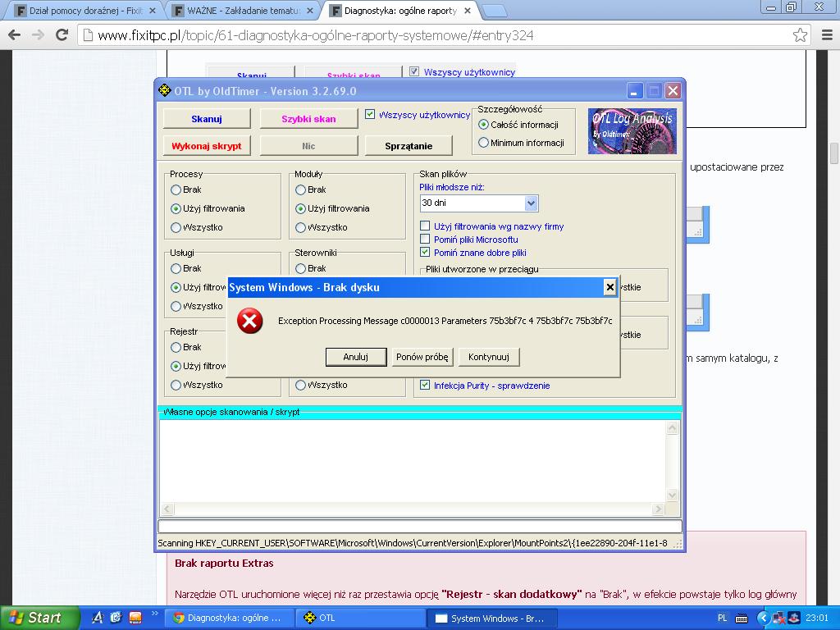Select 'Brak' under Usługi
The height and width of the screenshot is (630, 840).
[176, 268]
